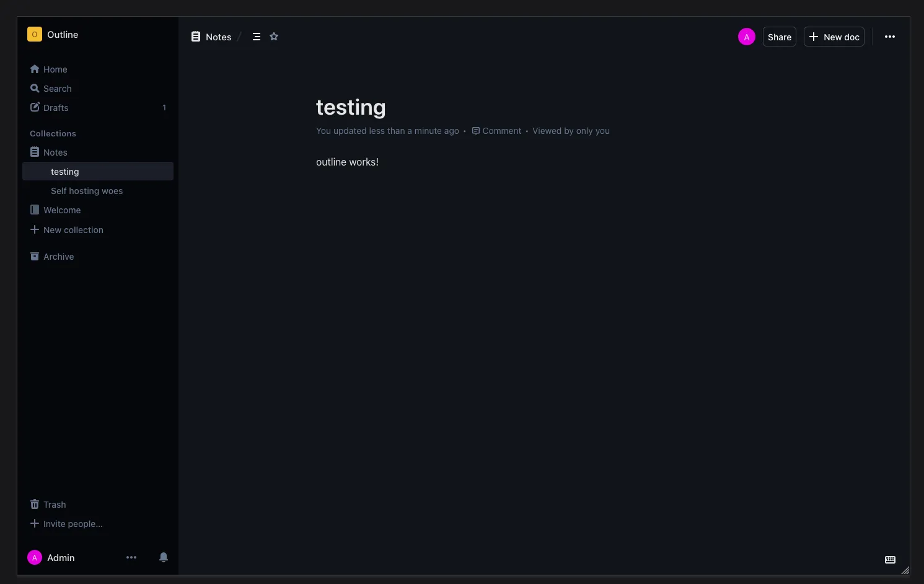Open Trash in the sidebar
924x584 pixels.
[x=98, y=505]
